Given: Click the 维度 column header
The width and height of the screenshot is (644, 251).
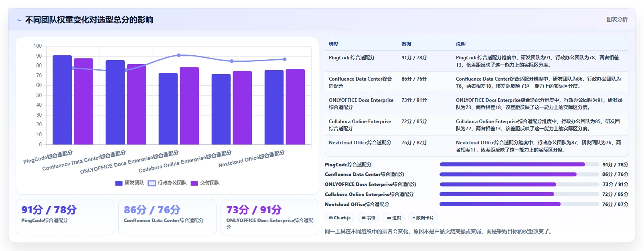Looking at the screenshot, I should click(x=334, y=44).
